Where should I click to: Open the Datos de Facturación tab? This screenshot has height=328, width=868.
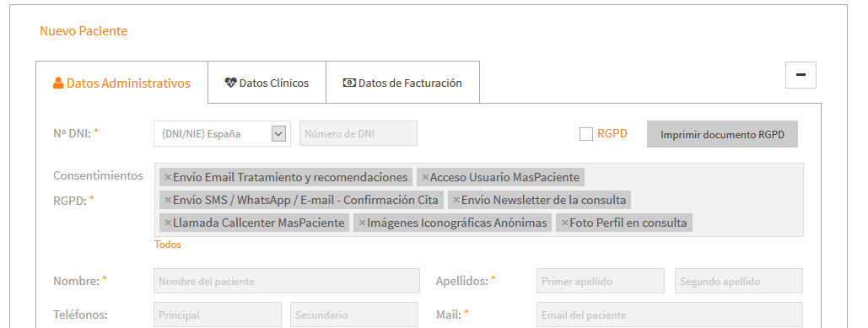[402, 83]
